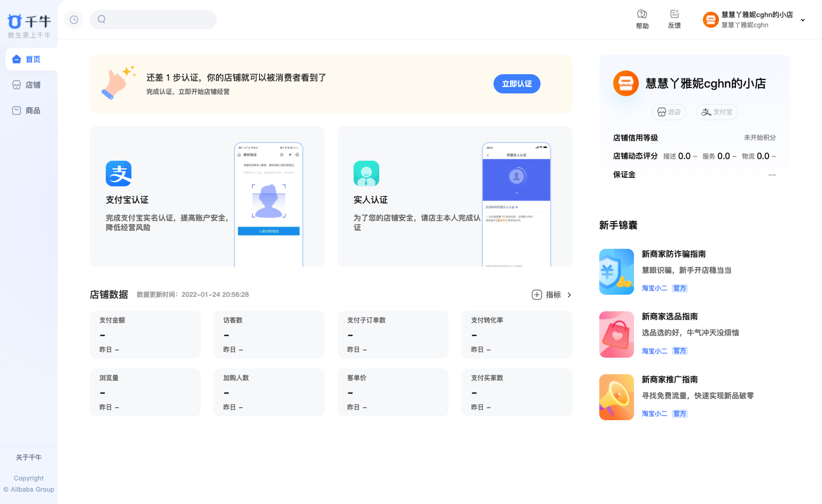Click the data update time text

(x=193, y=295)
